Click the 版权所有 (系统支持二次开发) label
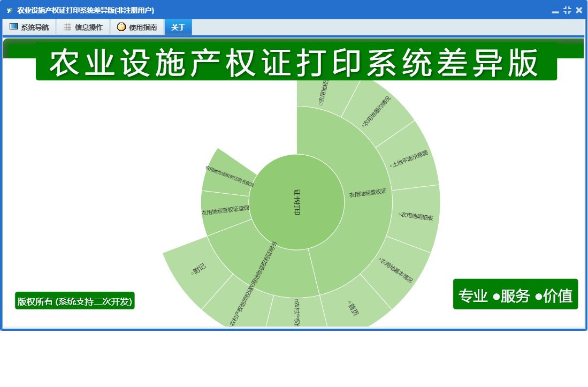This screenshot has width=588, height=387. click(74, 301)
